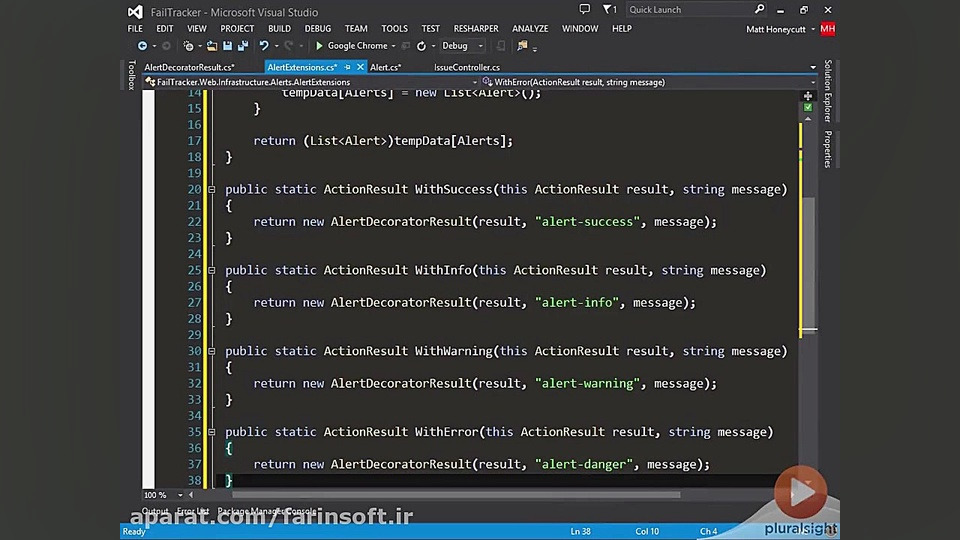This screenshot has height=540, width=960.
Task: Click the Navigate Forward arrow icon
Action: [x=166, y=46]
